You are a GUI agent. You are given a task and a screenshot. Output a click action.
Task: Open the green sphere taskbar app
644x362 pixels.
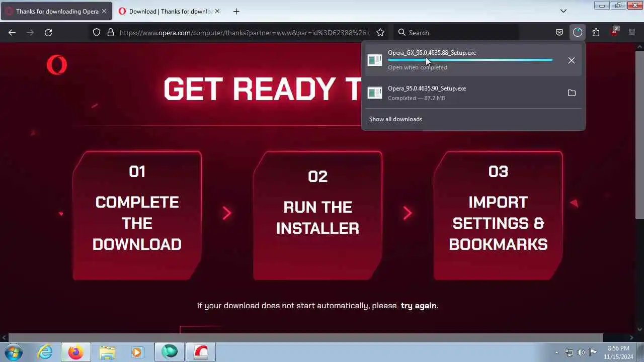[170, 352]
